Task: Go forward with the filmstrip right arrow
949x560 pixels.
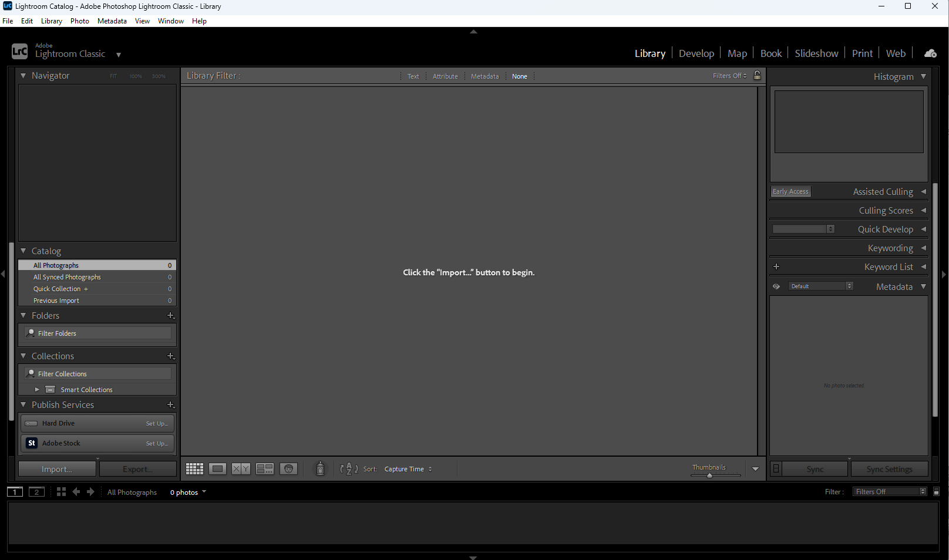Action: [90, 492]
